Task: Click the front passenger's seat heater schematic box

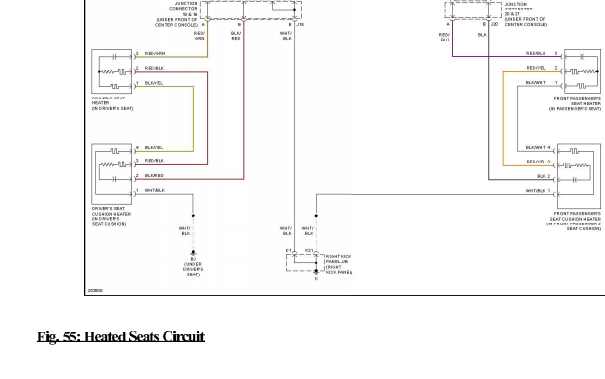Action: pos(582,71)
